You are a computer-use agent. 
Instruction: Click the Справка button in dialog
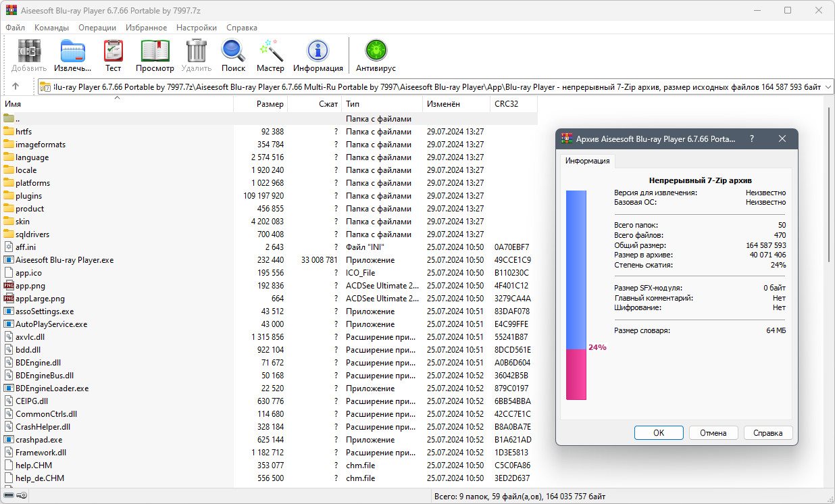coord(767,433)
